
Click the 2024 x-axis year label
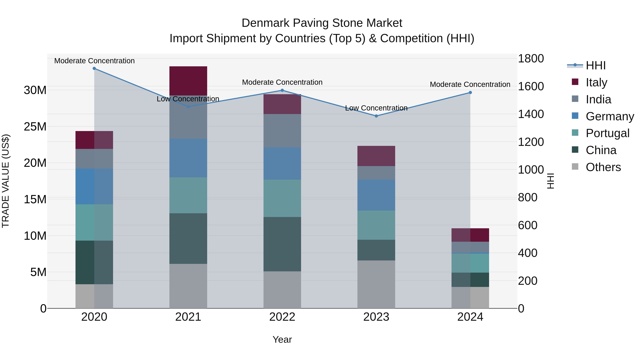(470, 317)
